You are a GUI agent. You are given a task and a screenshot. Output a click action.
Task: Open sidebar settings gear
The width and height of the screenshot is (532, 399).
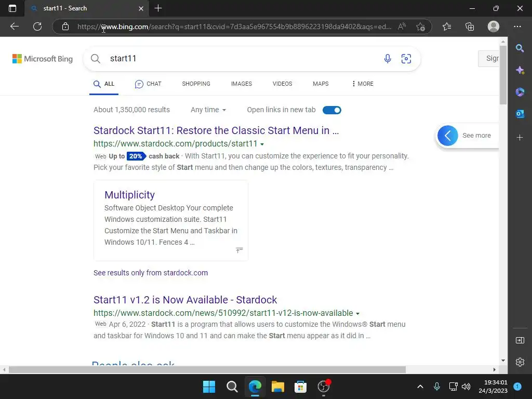[x=520, y=362]
